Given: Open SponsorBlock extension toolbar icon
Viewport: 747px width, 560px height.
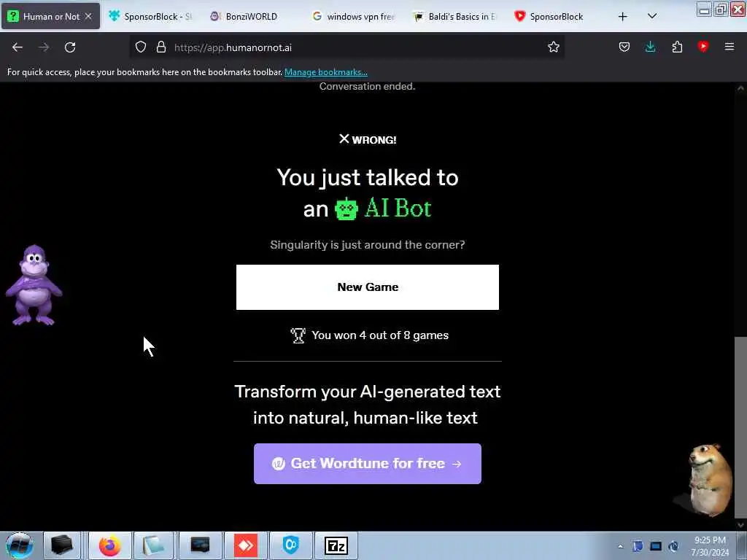Looking at the screenshot, I should tap(703, 46).
